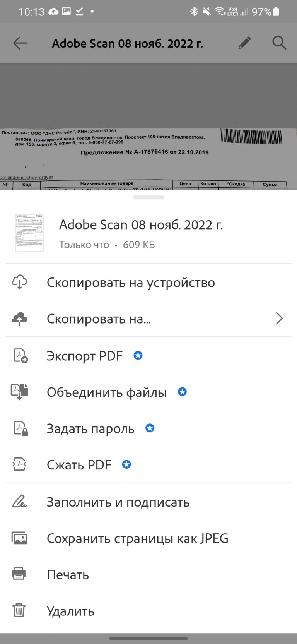Tap "Объединить файлы" premium option
The height and width of the screenshot is (644, 297).
106,392
